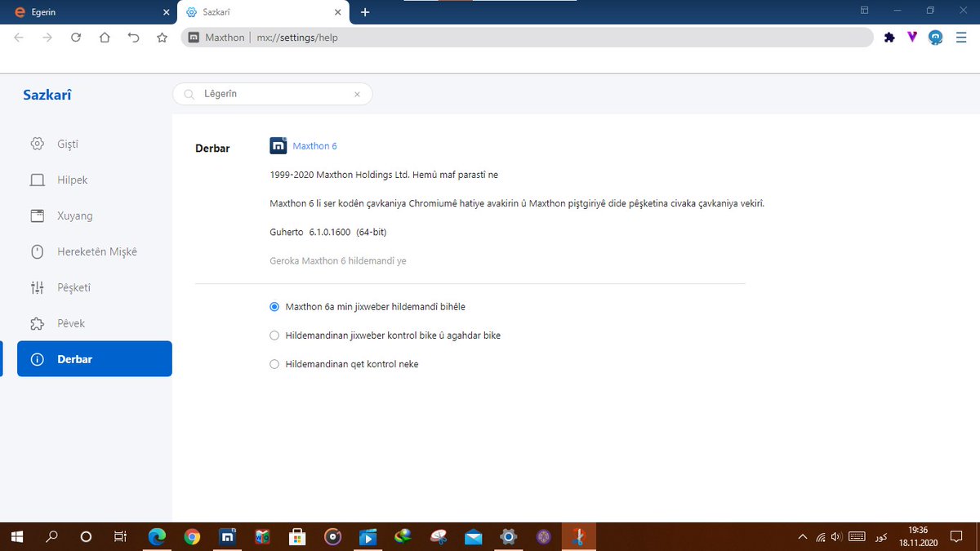Click the Maxthon logo beside Maxthon 6
This screenshot has width=980, height=551.
click(x=278, y=145)
